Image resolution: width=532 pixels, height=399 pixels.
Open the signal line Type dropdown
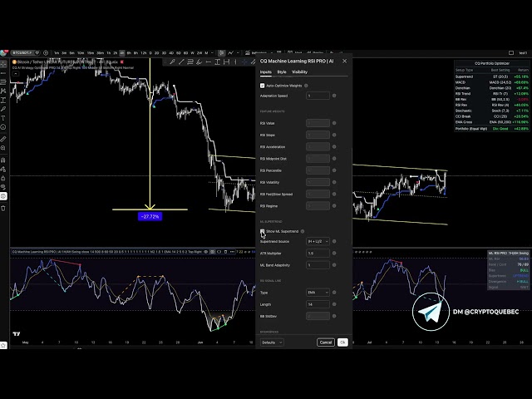(318, 293)
